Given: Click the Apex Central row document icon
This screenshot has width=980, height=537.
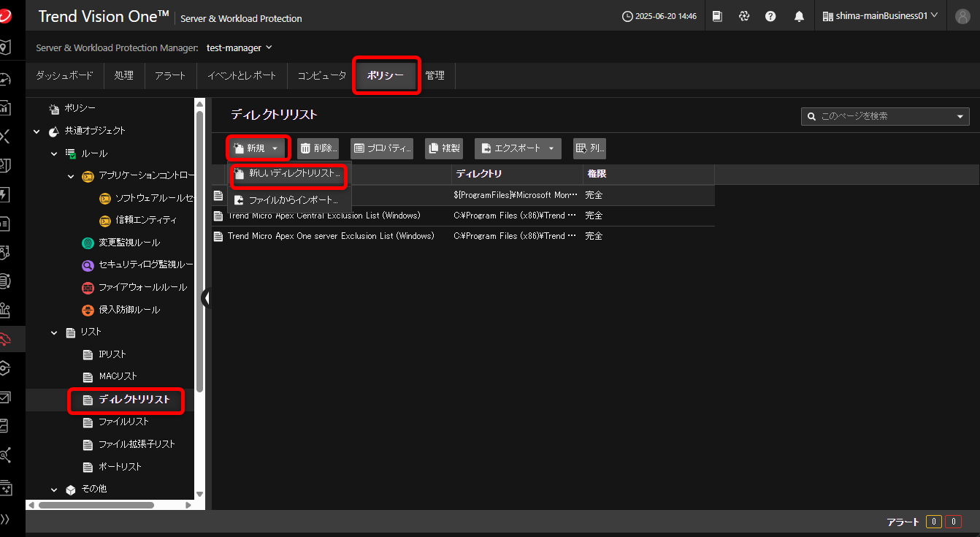Looking at the screenshot, I should tap(218, 216).
